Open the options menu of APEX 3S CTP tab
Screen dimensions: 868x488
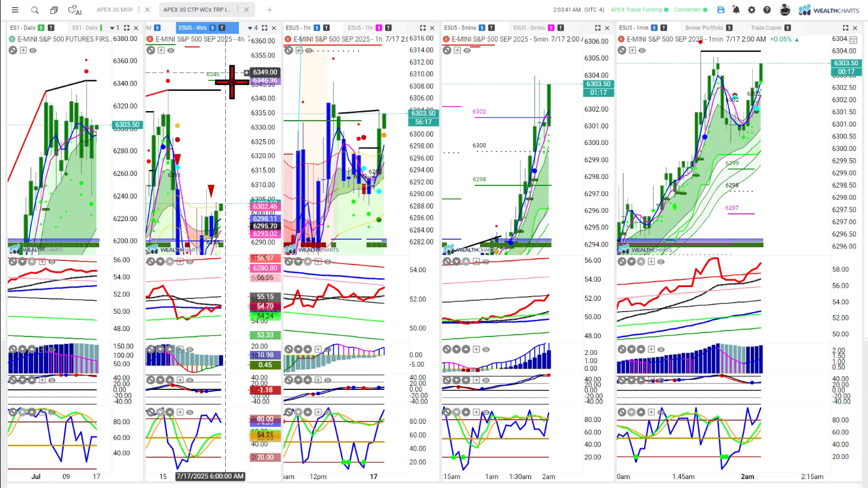click(238, 10)
